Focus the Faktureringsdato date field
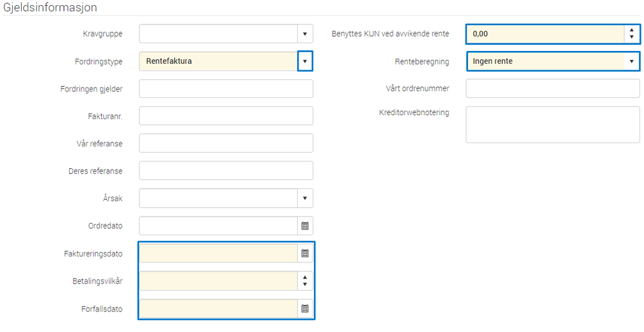This screenshot has width=644, height=332. pyautogui.click(x=219, y=253)
